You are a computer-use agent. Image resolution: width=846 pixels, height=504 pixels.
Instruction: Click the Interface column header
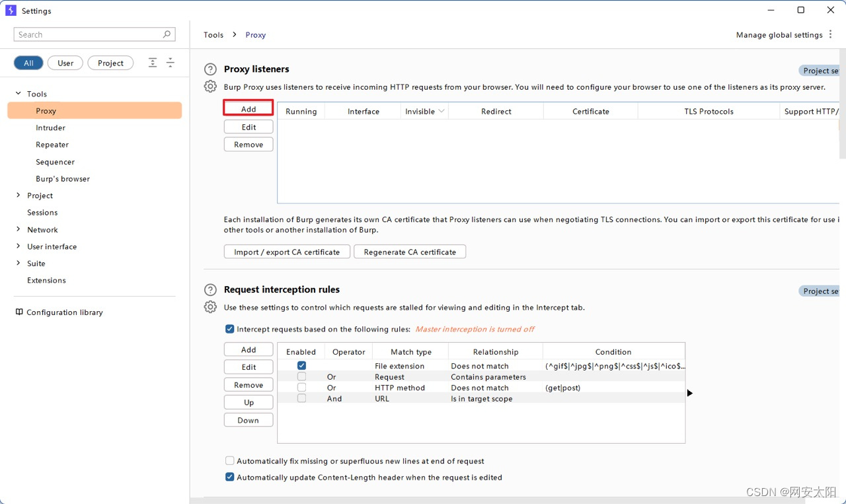[364, 111]
